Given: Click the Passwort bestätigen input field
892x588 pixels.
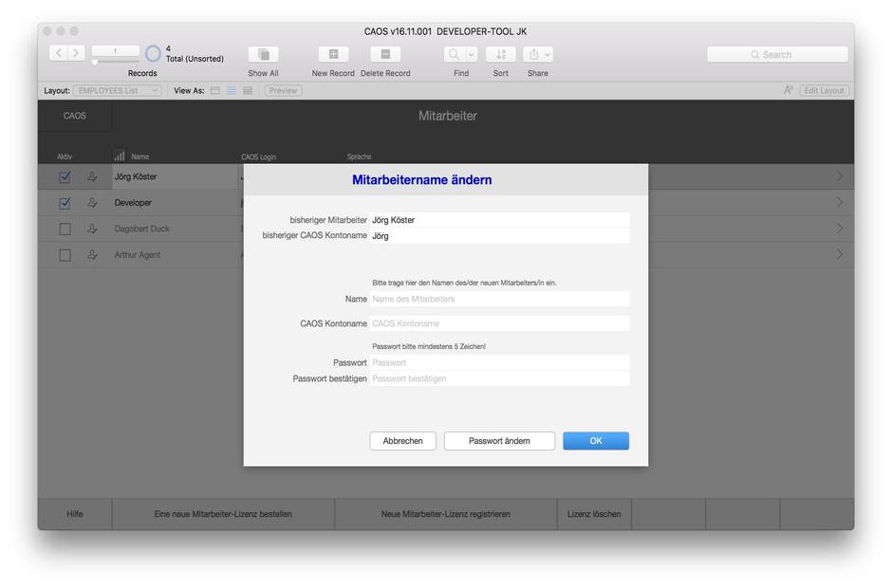Looking at the screenshot, I should [x=499, y=378].
